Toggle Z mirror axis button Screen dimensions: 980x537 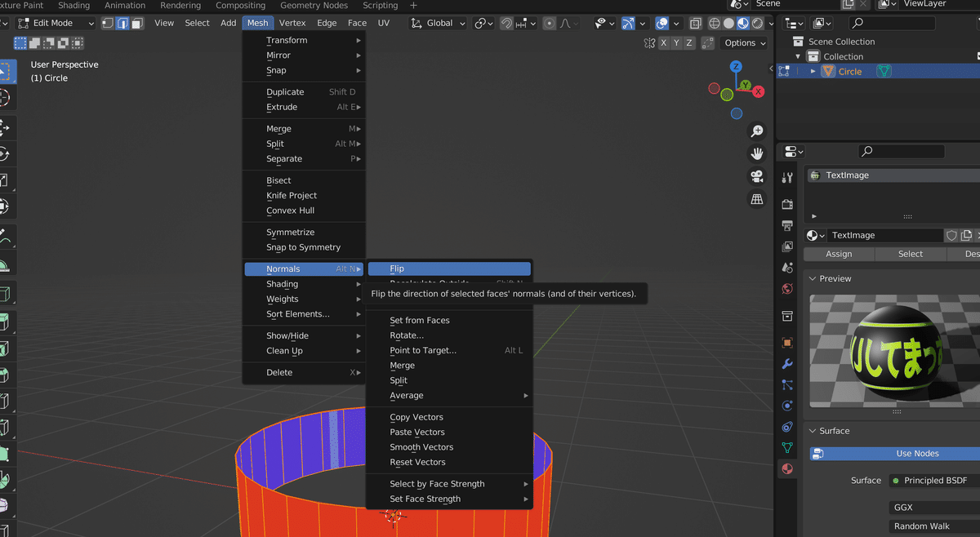pyautogui.click(x=690, y=43)
